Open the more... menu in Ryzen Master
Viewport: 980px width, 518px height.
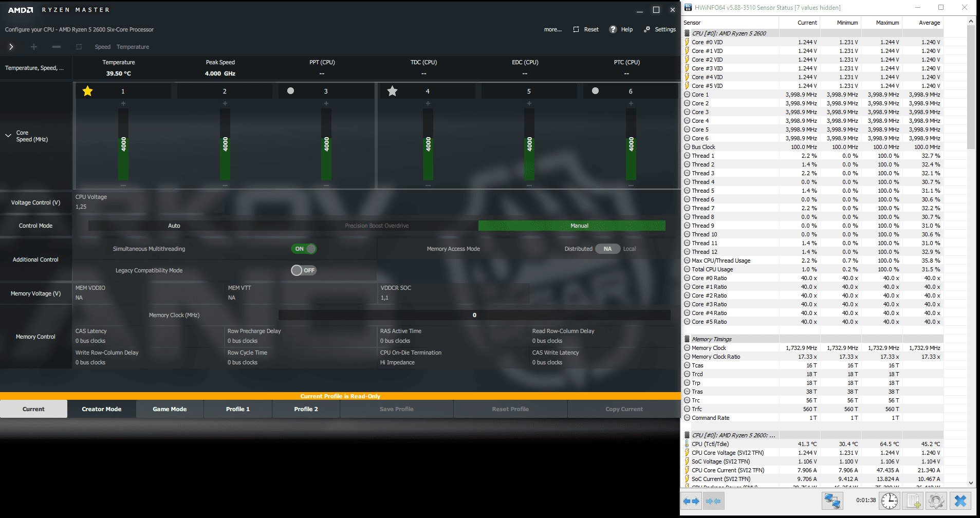[x=553, y=29]
